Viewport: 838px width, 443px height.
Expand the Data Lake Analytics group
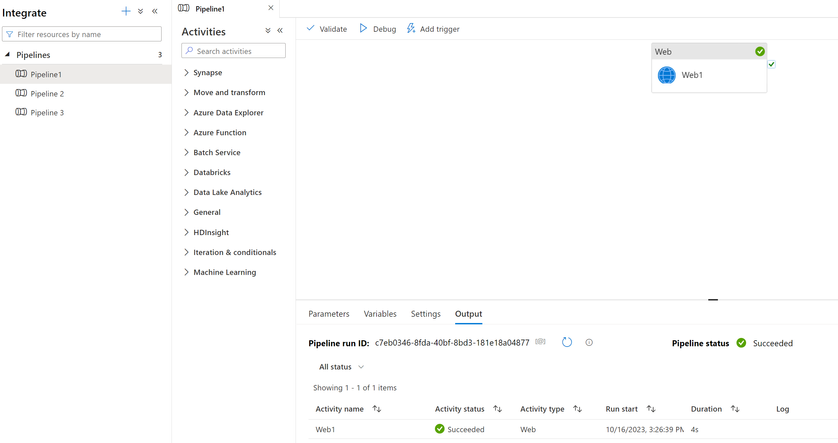[187, 192]
